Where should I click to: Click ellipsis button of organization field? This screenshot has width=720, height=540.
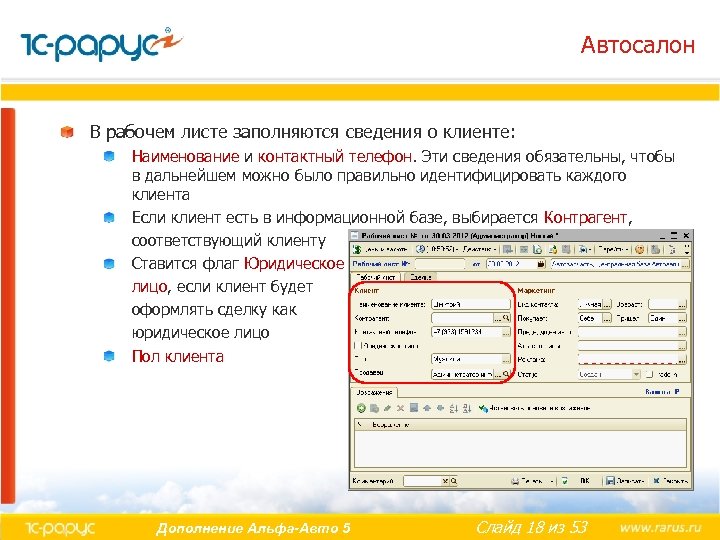[685, 264]
